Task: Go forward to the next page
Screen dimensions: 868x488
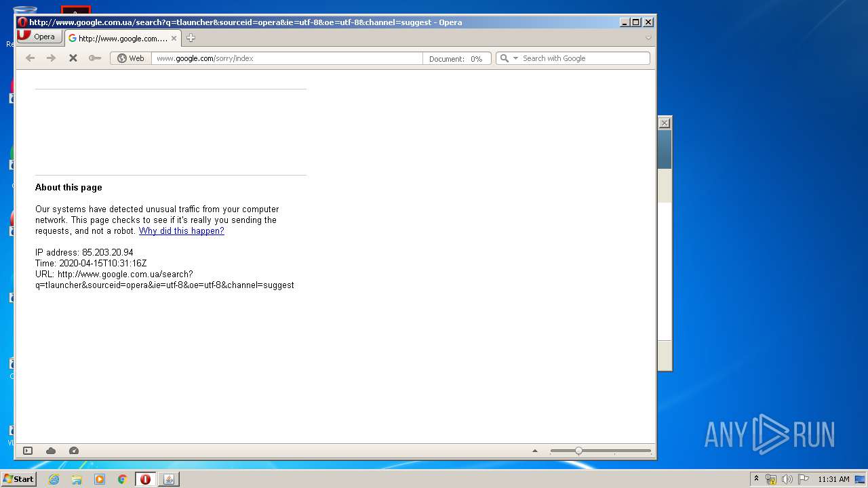Action: (51, 58)
